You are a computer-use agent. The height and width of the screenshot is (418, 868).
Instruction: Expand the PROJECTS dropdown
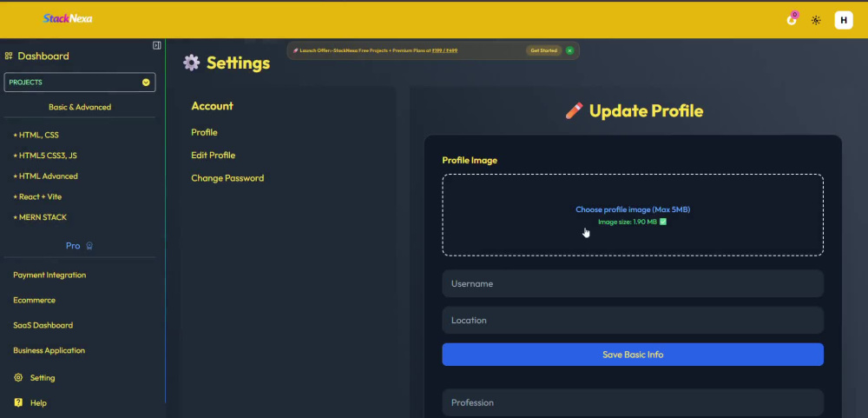pyautogui.click(x=80, y=82)
